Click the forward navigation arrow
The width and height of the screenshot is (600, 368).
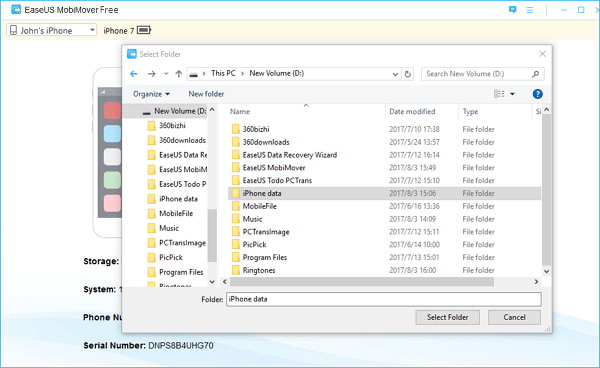coord(152,74)
